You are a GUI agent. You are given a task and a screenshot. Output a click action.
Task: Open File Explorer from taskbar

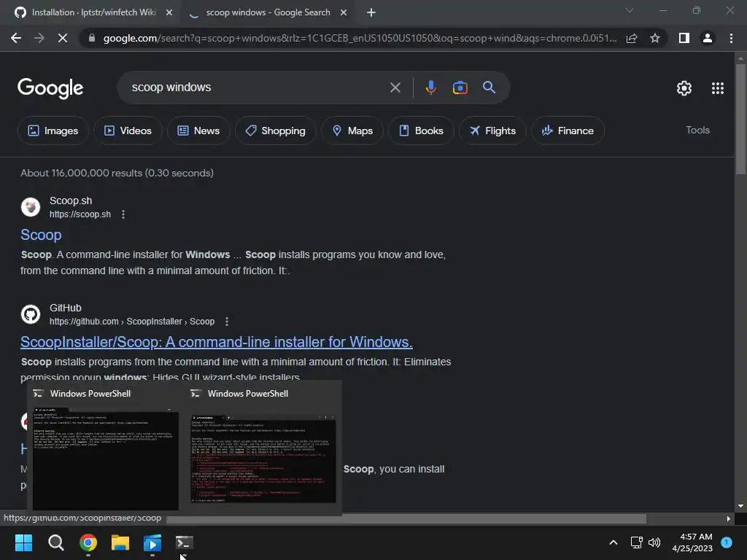pyautogui.click(x=120, y=542)
